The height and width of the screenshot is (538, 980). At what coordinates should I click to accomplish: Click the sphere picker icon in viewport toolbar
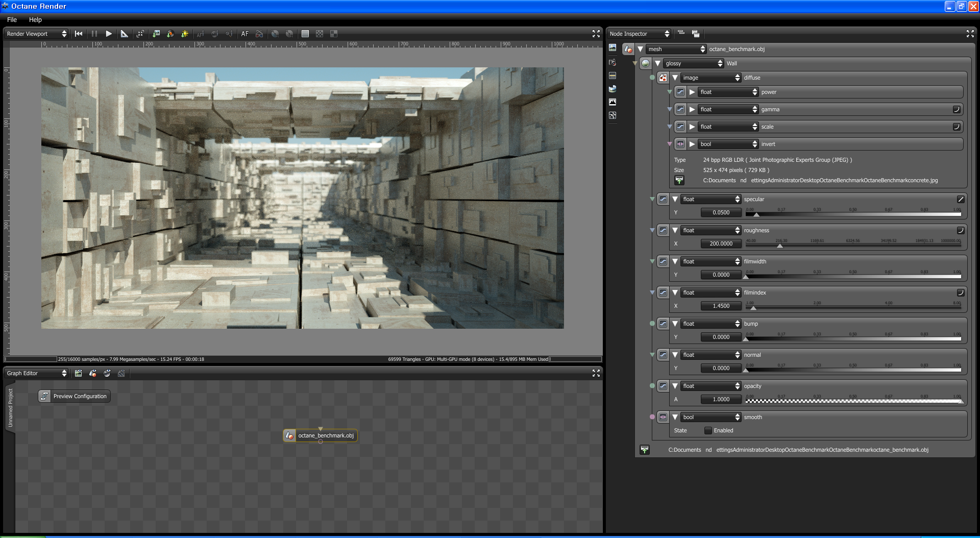pyautogui.click(x=215, y=34)
